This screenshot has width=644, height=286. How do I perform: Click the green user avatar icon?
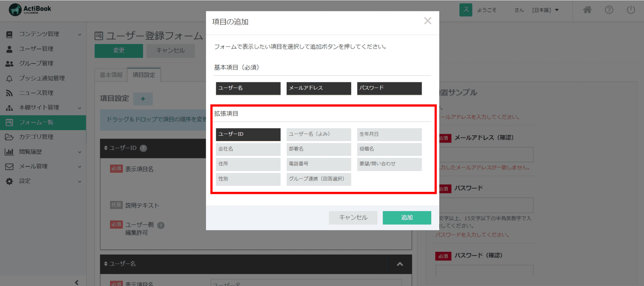tap(465, 10)
